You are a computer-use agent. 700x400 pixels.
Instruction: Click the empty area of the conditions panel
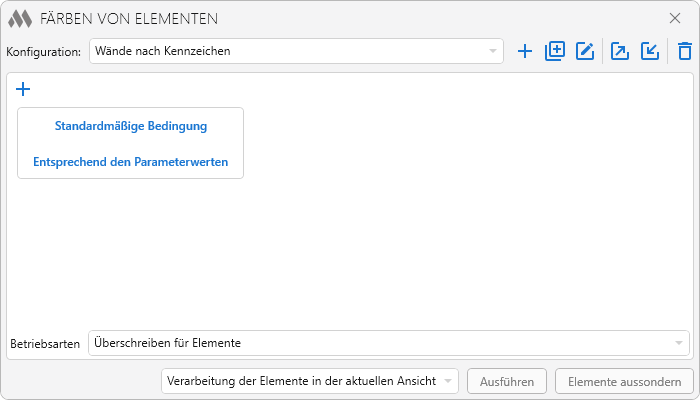tap(450, 240)
